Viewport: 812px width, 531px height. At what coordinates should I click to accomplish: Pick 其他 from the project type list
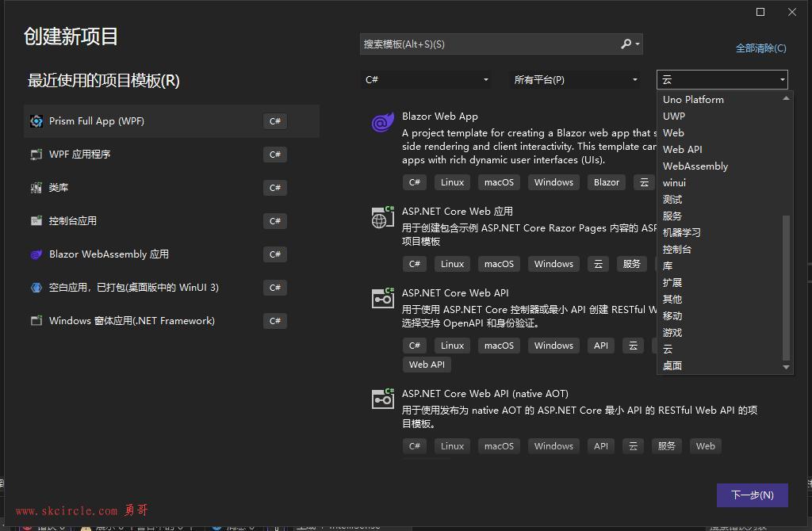click(x=672, y=299)
